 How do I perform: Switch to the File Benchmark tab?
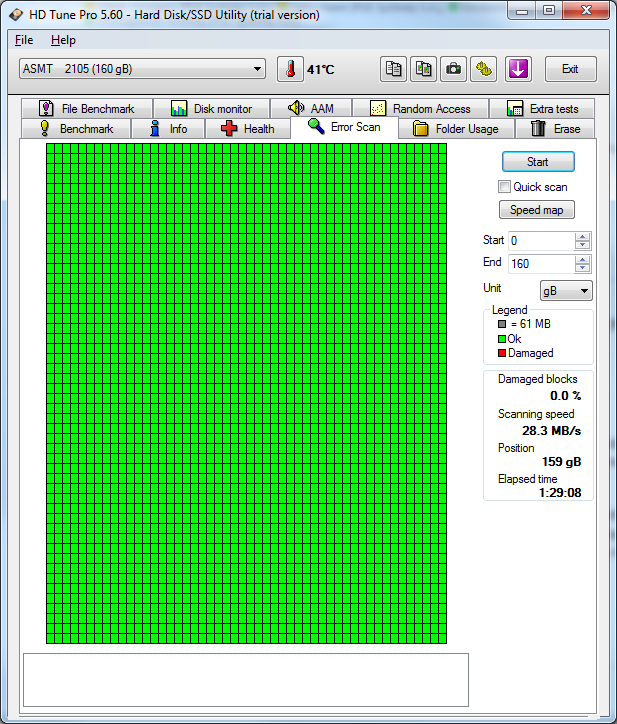click(87, 109)
